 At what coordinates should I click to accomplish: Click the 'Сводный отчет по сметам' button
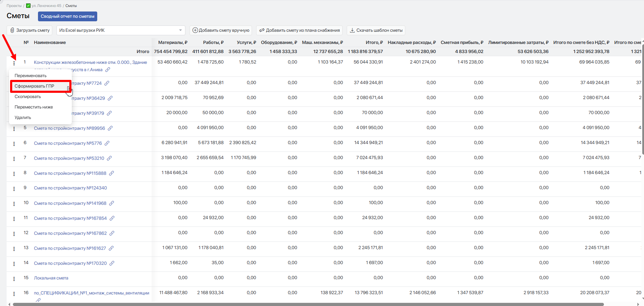click(x=67, y=16)
